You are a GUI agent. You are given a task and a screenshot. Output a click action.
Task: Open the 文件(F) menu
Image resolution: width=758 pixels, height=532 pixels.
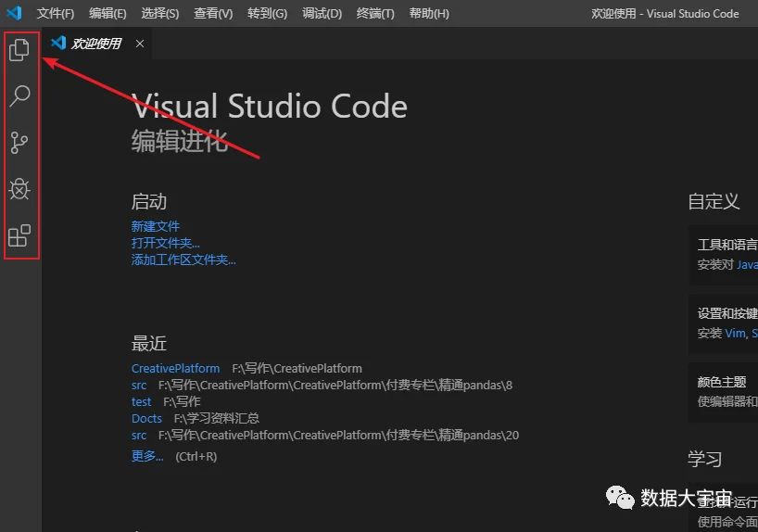pos(55,14)
